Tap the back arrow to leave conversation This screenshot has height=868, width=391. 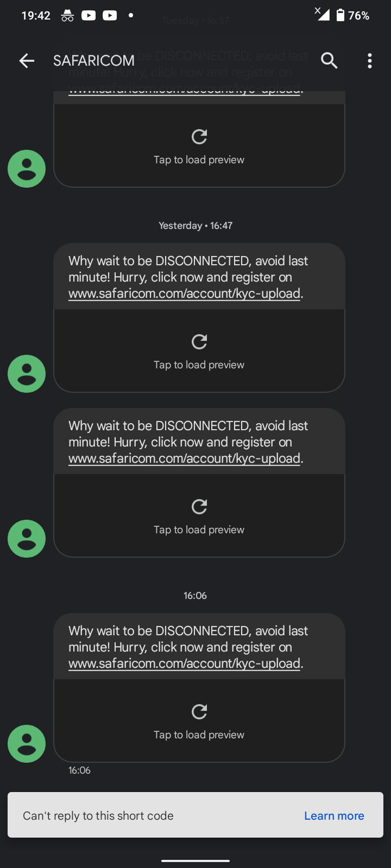click(x=27, y=61)
